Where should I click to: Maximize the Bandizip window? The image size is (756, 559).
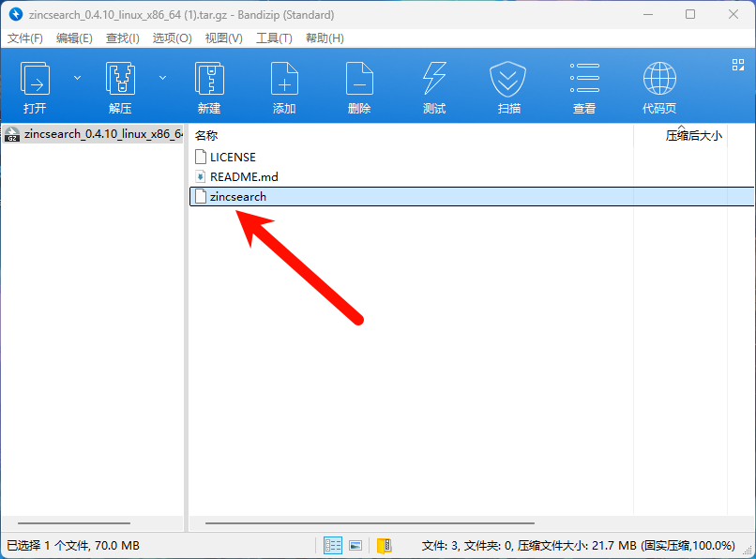click(690, 14)
